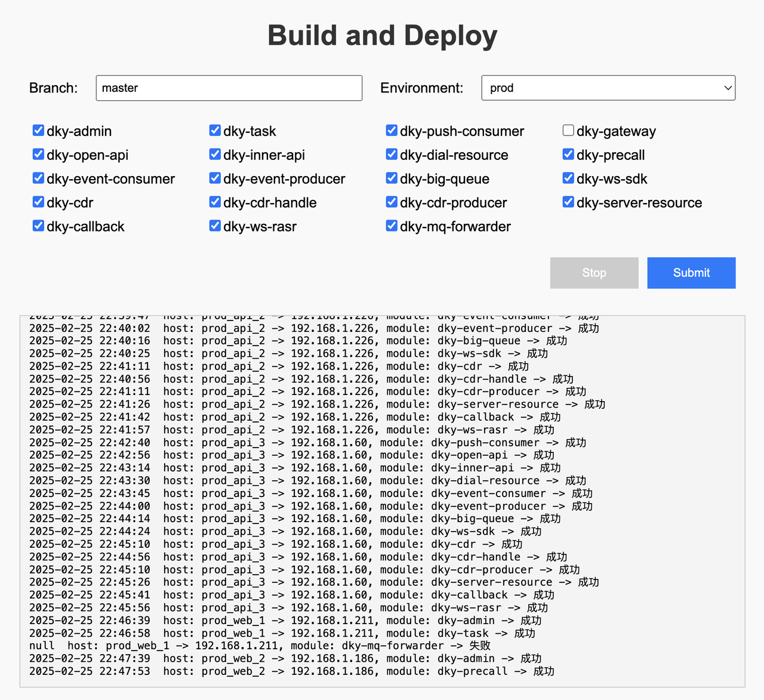This screenshot has width=764, height=700.
Task: Uncheck dky-open-api checkbox
Action: click(x=38, y=155)
